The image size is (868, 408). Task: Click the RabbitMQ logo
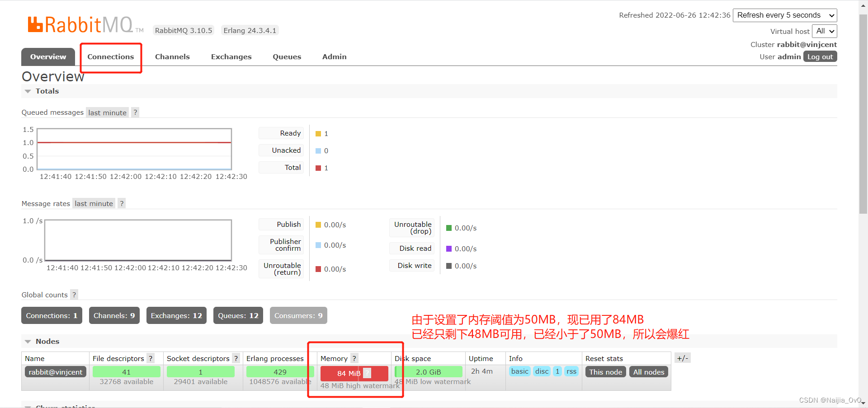point(85,25)
